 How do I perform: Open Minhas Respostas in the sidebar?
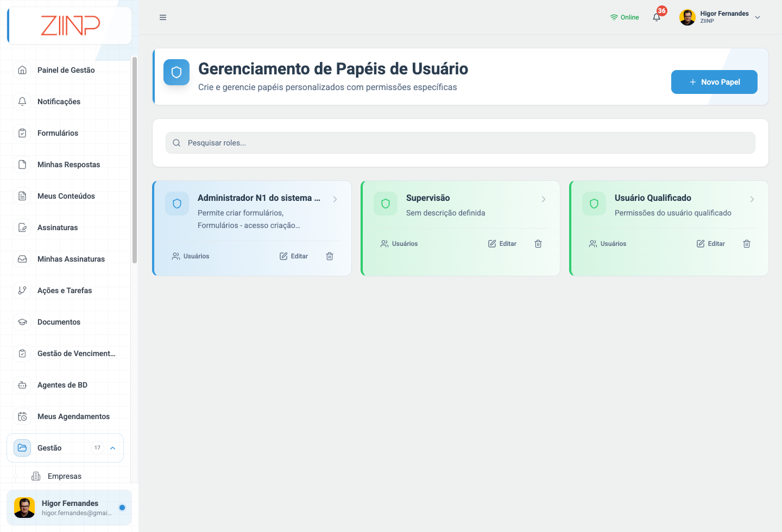[65, 164]
